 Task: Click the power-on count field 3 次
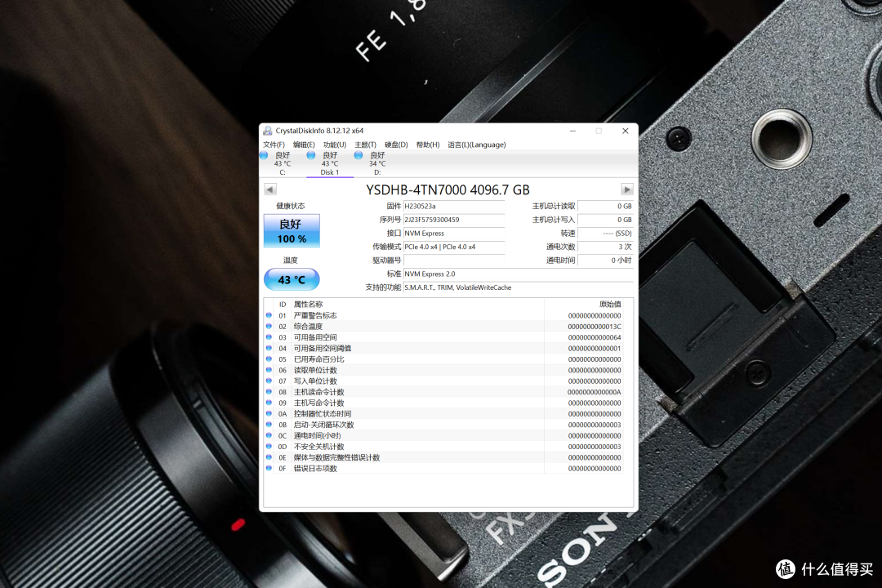pos(605,247)
